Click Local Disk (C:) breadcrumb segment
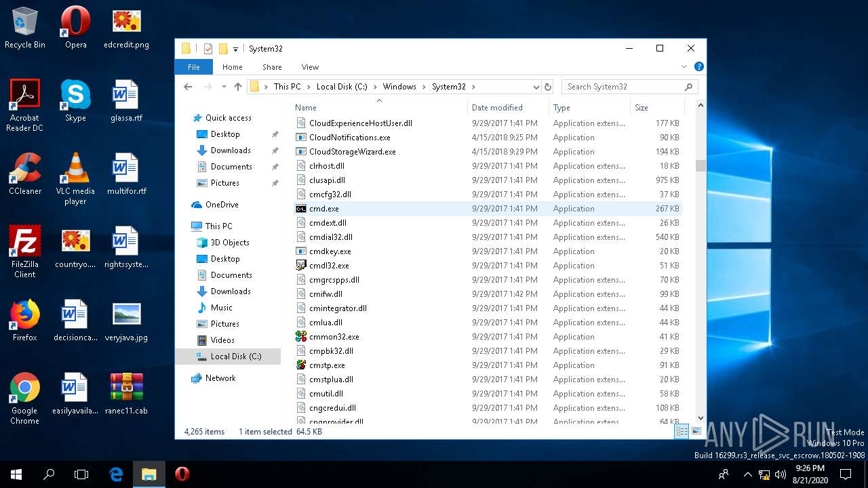The height and width of the screenshot is (488, 868). pyautogui.click(x=342, y=87)
